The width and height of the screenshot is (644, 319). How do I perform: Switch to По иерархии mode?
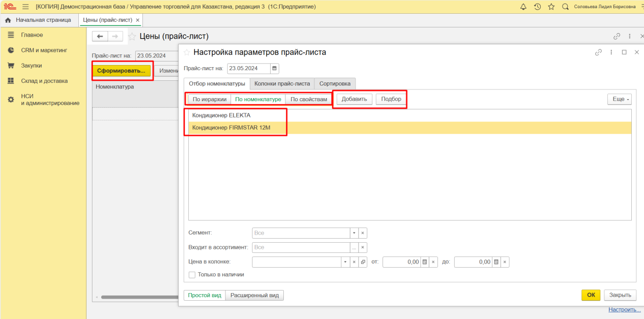(210, 99)
